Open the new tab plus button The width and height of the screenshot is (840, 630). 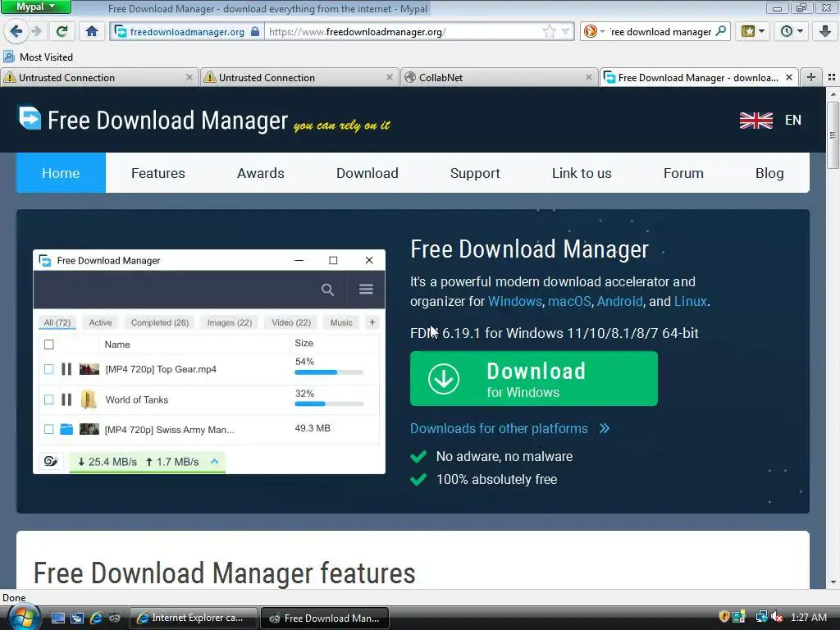click(811, 77)
